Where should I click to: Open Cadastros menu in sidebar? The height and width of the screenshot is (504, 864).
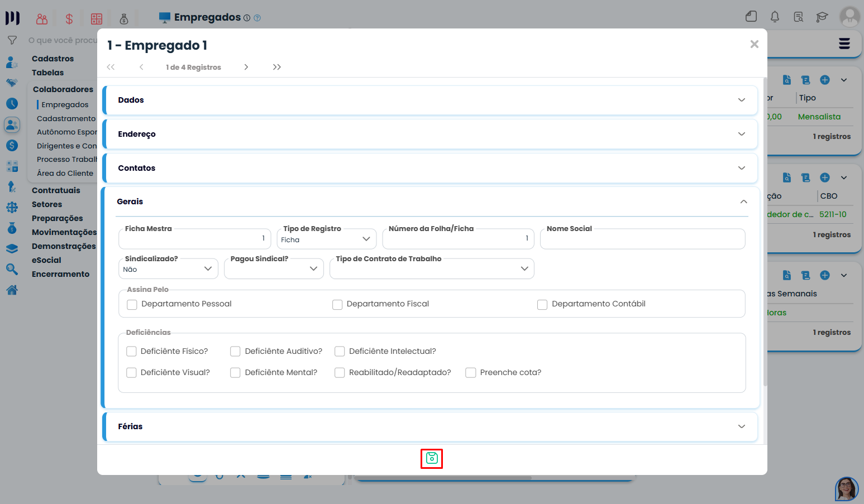[52, 59]
